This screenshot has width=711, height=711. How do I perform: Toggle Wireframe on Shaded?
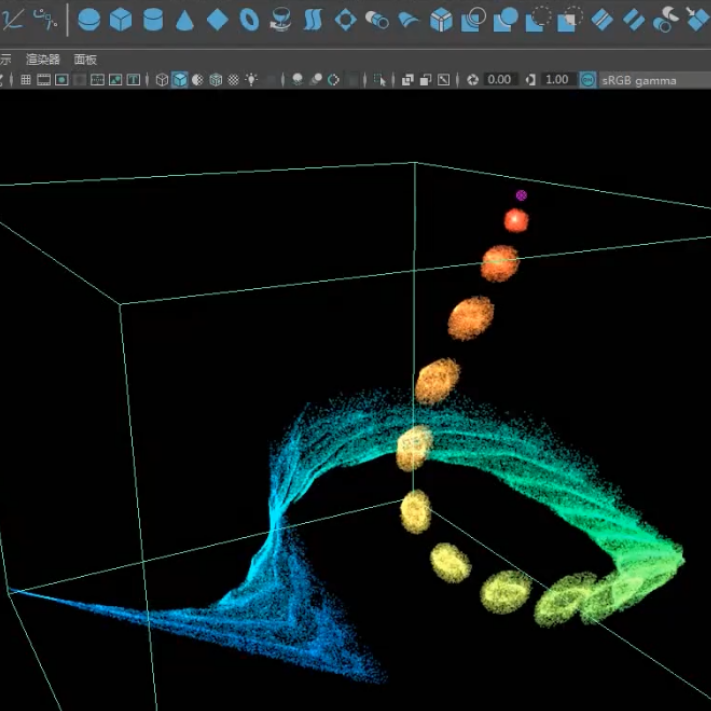[215, 80]
